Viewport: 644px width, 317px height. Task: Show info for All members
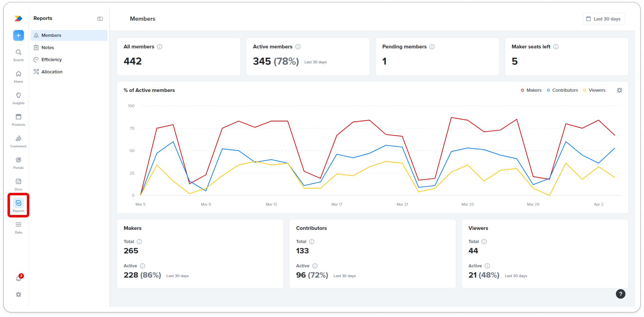159,46
